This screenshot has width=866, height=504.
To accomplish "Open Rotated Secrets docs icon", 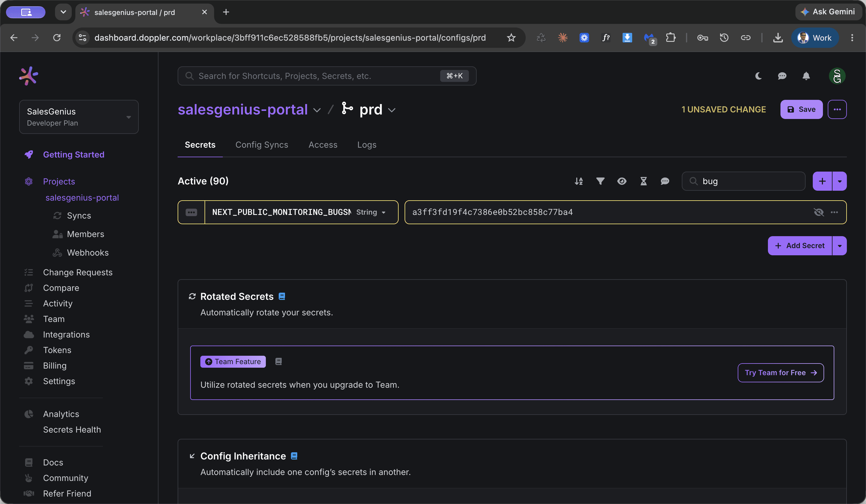I will point(282,296).
